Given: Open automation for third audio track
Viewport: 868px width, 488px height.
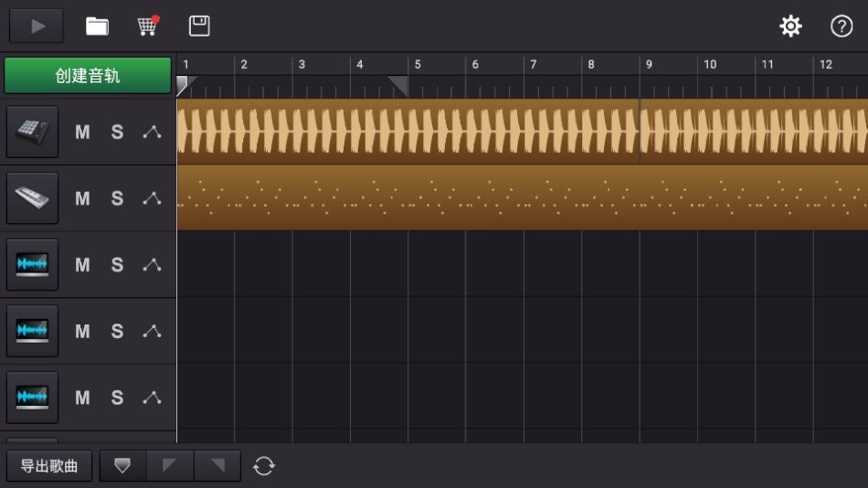Looking at the screenshot, I should (x=152, y=398).
